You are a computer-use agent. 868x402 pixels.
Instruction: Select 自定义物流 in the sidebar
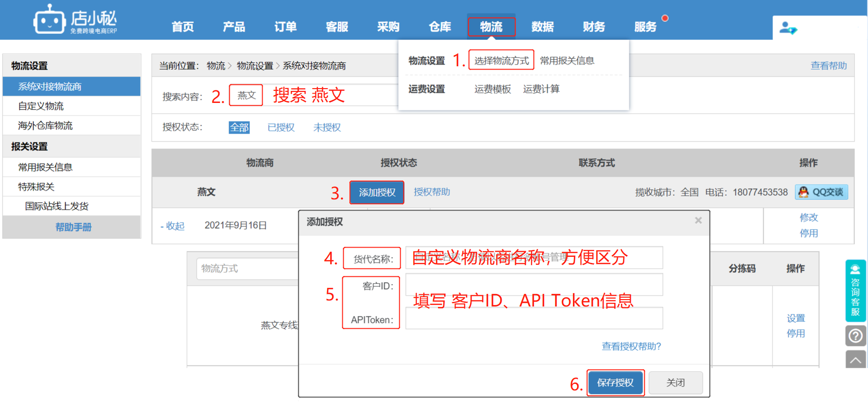(71, 106)
